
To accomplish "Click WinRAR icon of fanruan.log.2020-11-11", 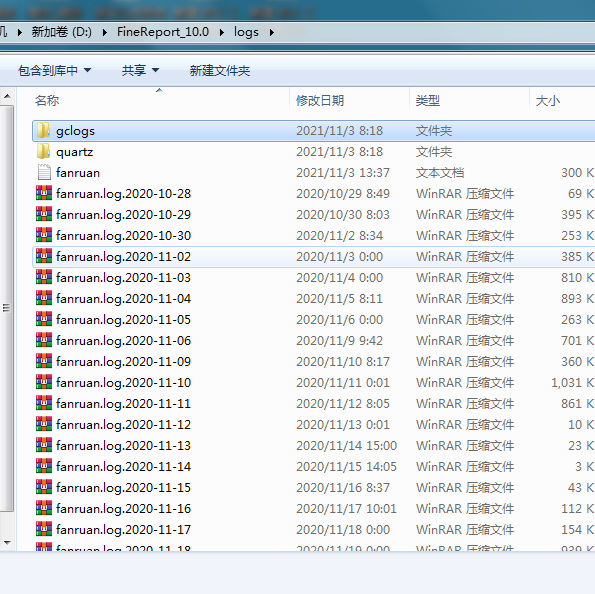I will pyautogui.click(x=44, y=403).
